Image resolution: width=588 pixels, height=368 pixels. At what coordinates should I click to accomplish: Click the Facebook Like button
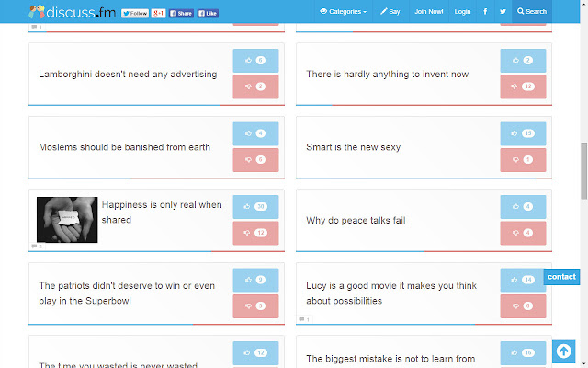(208, 14)
